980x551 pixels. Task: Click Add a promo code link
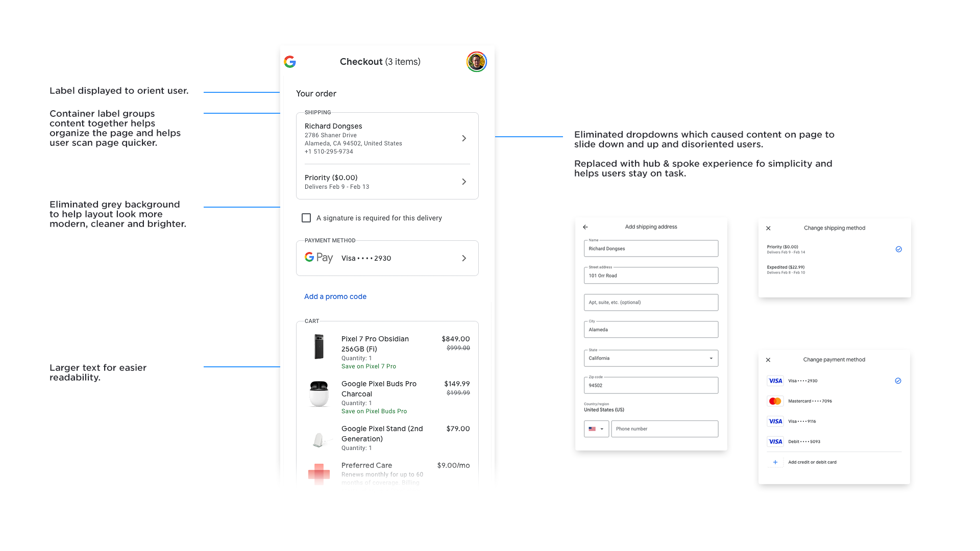pos(335,296)
